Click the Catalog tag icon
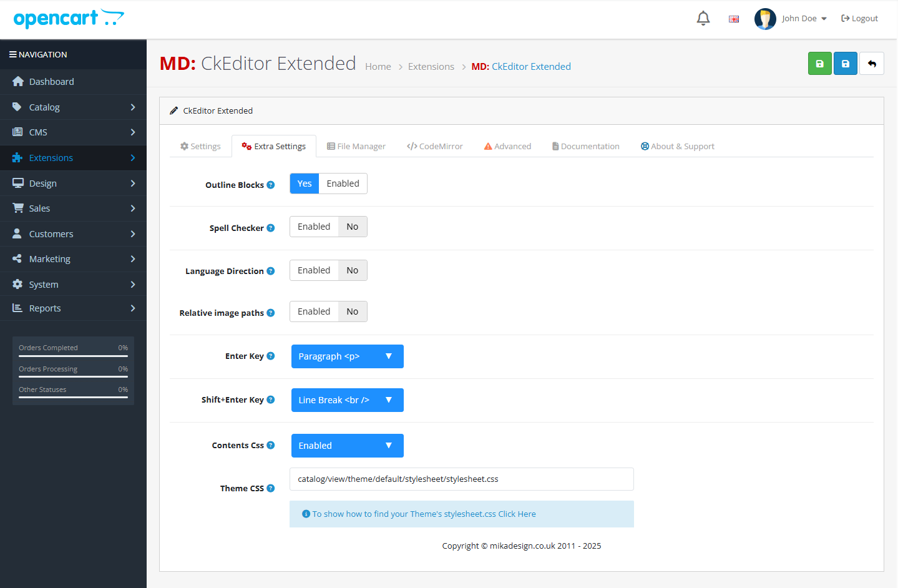This screenshot has height=588, width=898. click(x=17, y=107)
